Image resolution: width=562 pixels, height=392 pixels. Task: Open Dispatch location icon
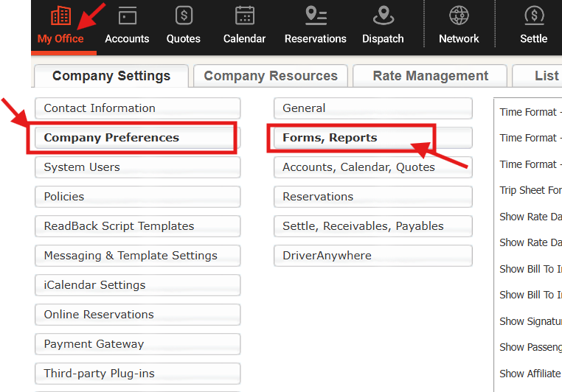[384, 15]
